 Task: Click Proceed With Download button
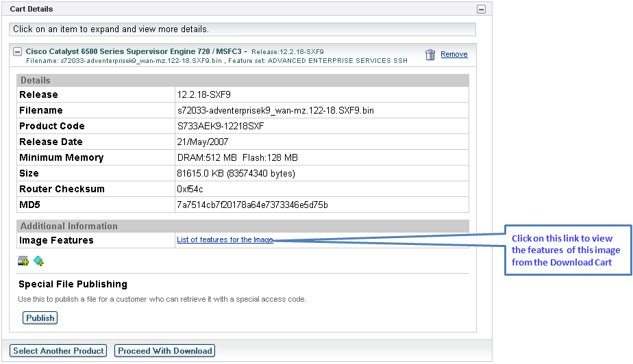pyautogui.click(x=164, y=351)
